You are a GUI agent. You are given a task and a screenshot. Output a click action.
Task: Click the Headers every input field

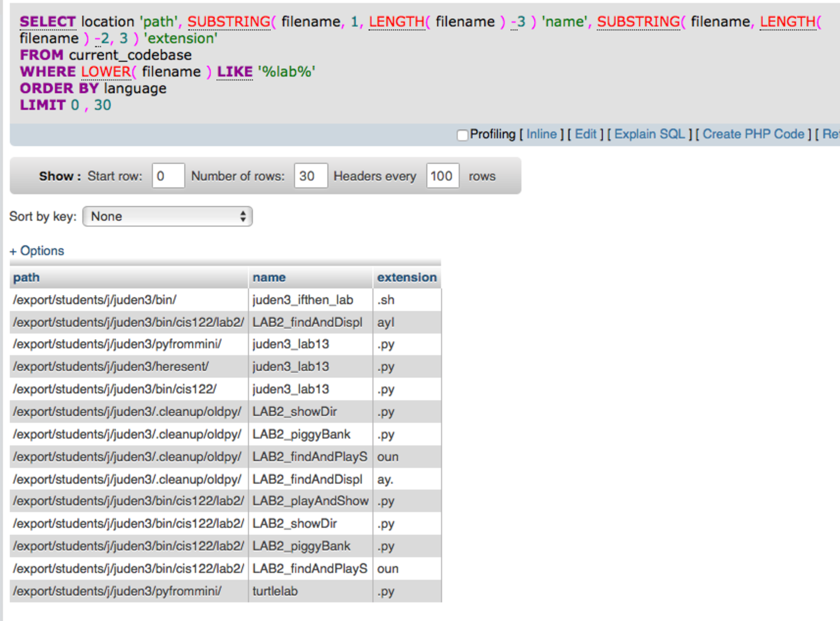point(442,176)
